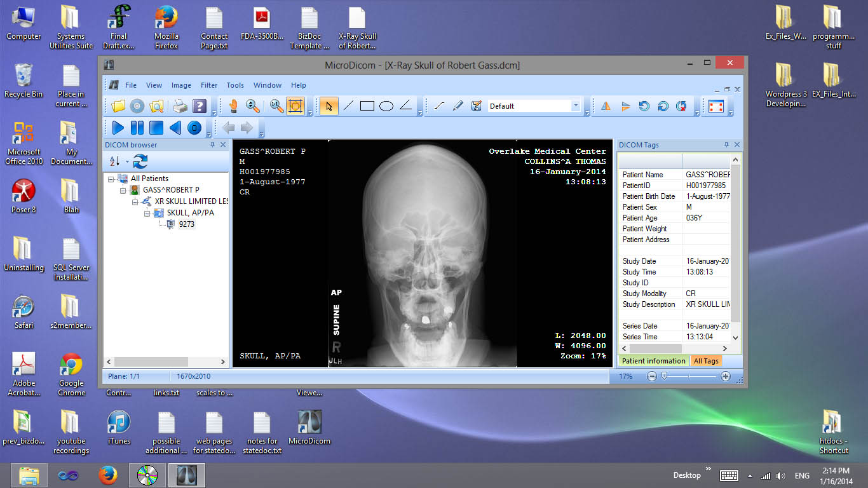868x488 pixels.
Task: Open the Help menu
Action: tap(299, 85)
